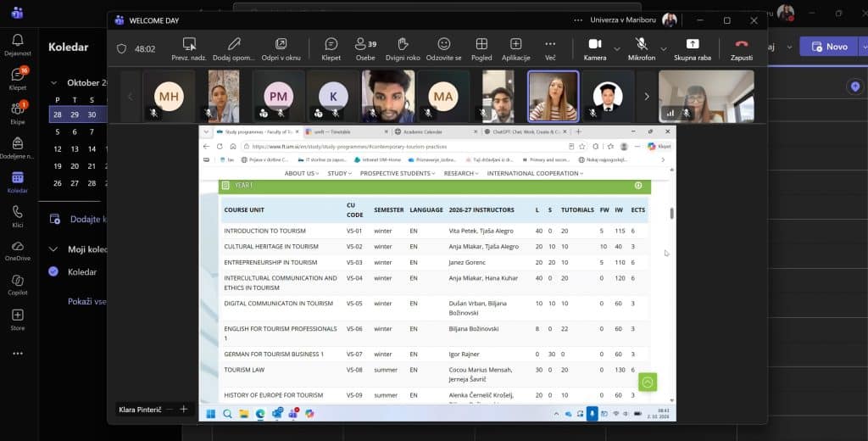
Task: Expand RESEARCH site menu
Action: (461, 173)
